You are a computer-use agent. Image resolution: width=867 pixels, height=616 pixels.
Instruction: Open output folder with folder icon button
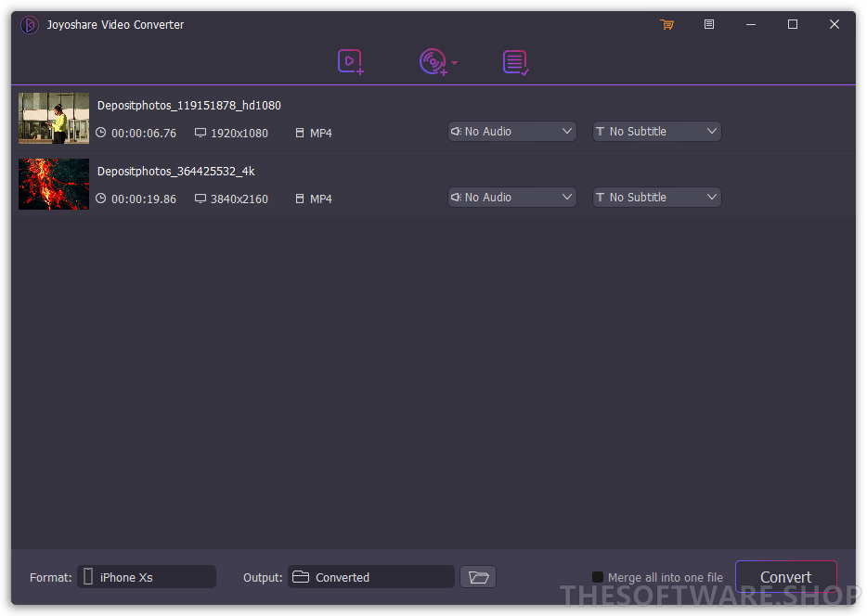[x=478, y=577]
